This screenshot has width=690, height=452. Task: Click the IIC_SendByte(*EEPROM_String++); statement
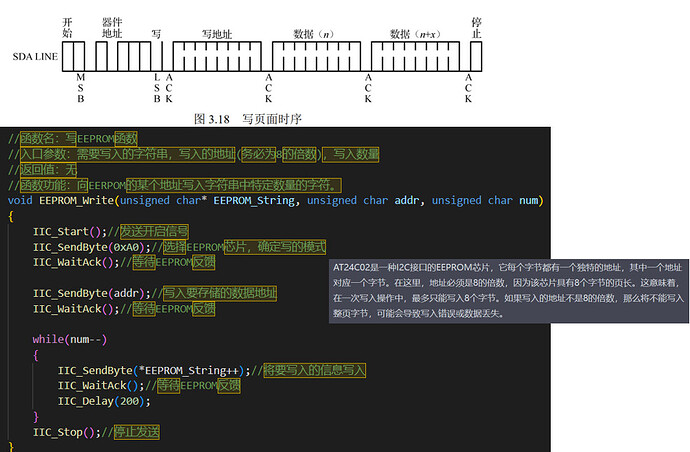(x=154, y=371)
